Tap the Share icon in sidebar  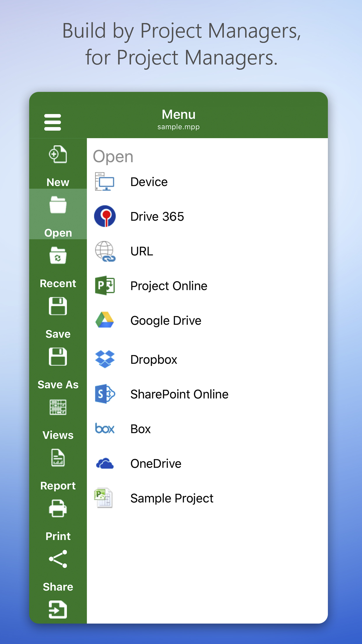(x=58, y=559)
